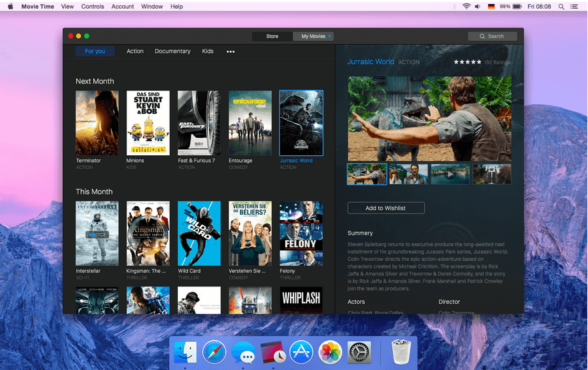Click in the Search field

(x=492, y=36)
